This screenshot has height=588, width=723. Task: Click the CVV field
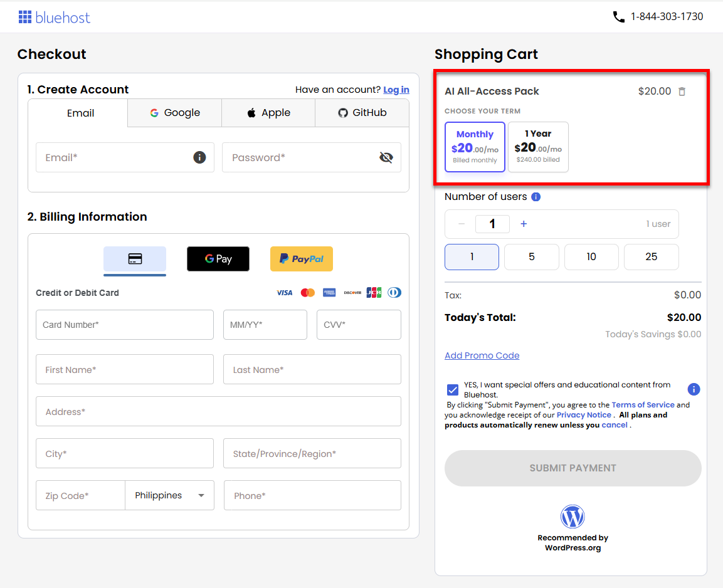coord(359,325)
